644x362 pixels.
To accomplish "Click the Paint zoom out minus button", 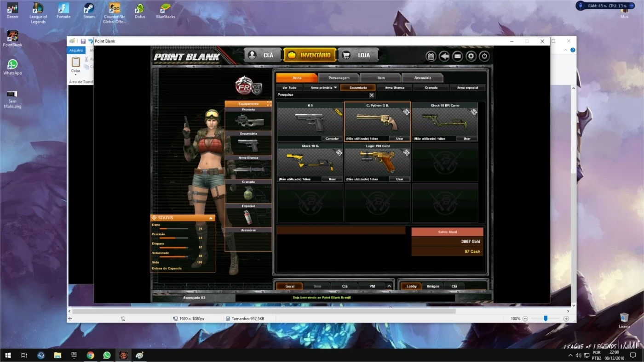I will [525, 318].
